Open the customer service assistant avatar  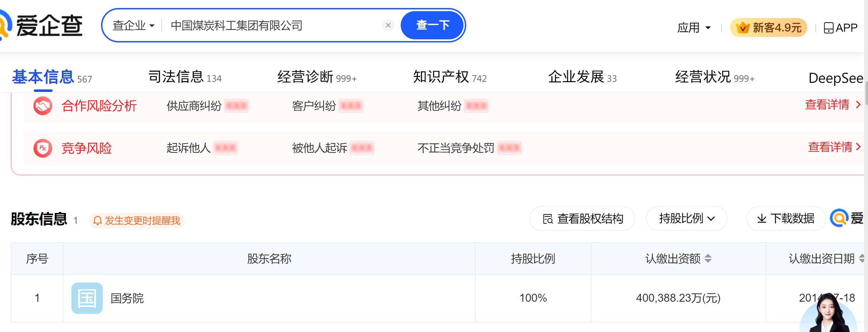click(828, 313)
